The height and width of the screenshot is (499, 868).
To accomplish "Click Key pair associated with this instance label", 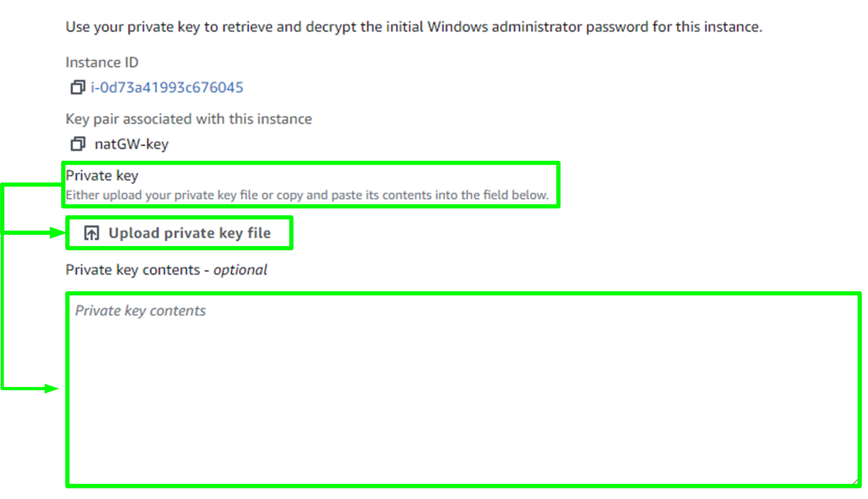I will (x=189, y=119).
